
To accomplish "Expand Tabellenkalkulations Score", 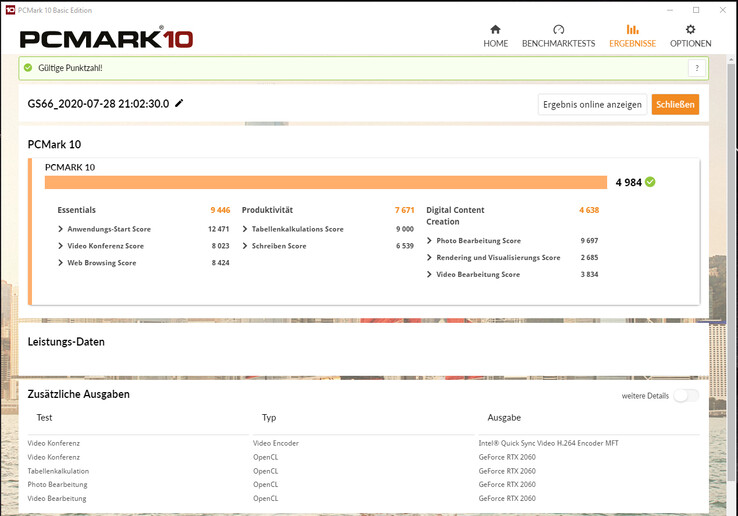I will point(245,229).
